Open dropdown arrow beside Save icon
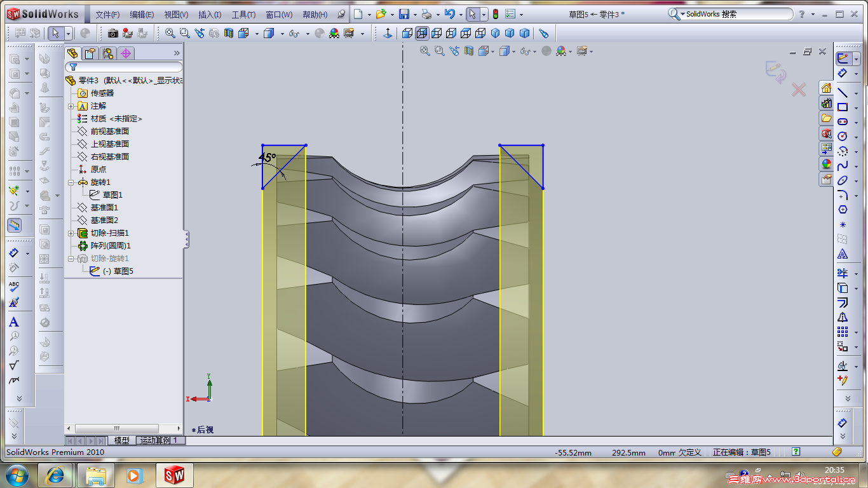 pos(415,15)
